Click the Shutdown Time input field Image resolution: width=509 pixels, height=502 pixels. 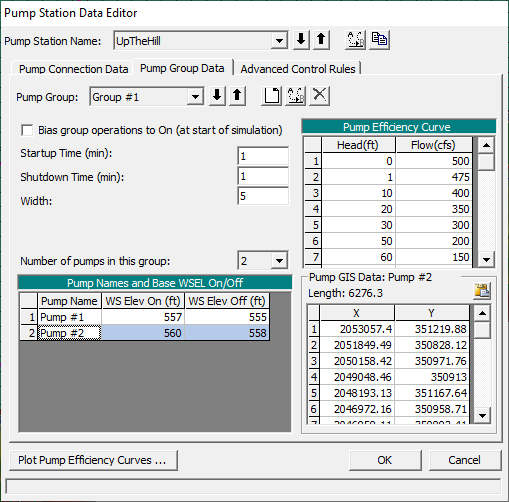pos(263,176)
